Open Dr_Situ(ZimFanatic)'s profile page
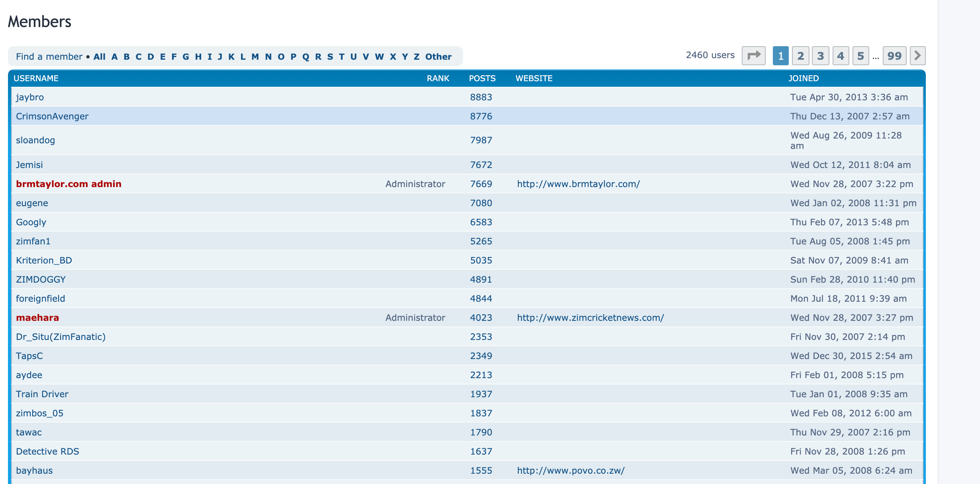 tap(61, 336)
